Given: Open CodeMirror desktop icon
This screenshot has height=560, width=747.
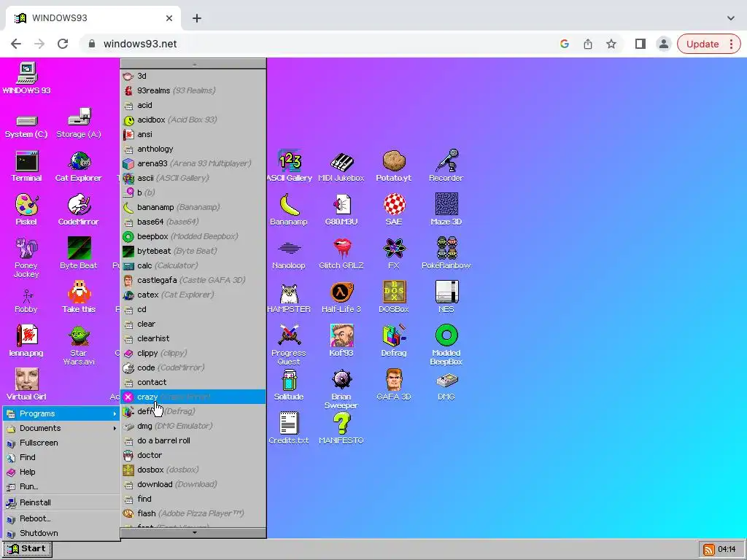Looking at the screenshot, I should [79, 209].
